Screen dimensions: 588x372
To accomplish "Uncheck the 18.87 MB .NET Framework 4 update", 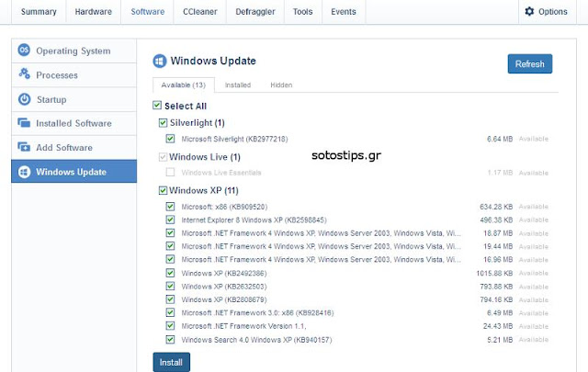I will (x=170, y=233).
